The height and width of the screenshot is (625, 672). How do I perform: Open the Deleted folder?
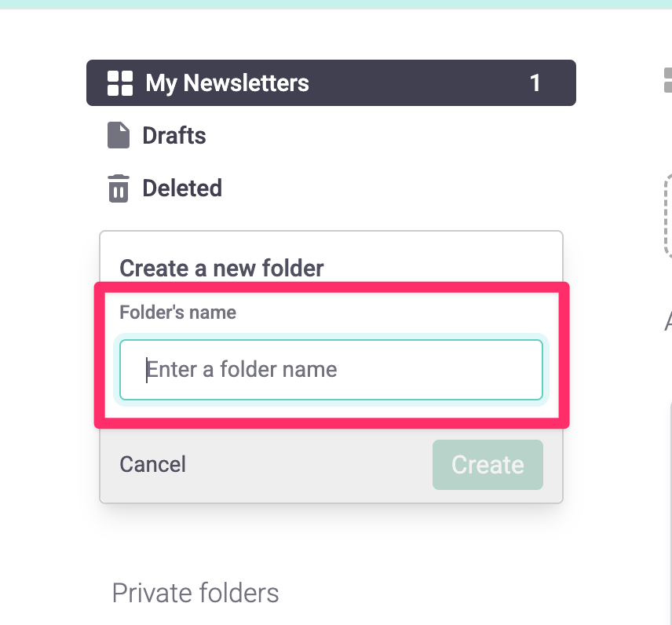coord(181,188)
